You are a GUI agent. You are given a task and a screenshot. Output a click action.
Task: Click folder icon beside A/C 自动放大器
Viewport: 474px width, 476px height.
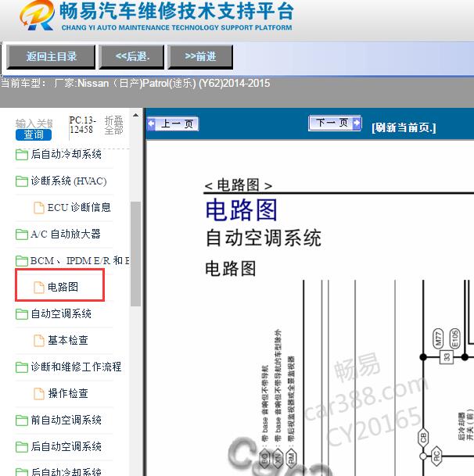click(x=22, y=234)
